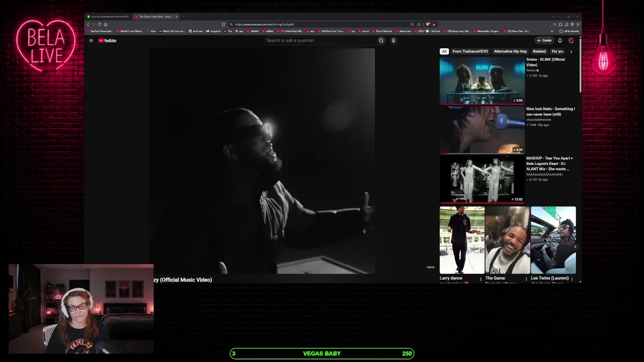Open the Larry dance Shorts thumbnail
The width and height of the screenshot is (644, 362).
coord(462,240)
